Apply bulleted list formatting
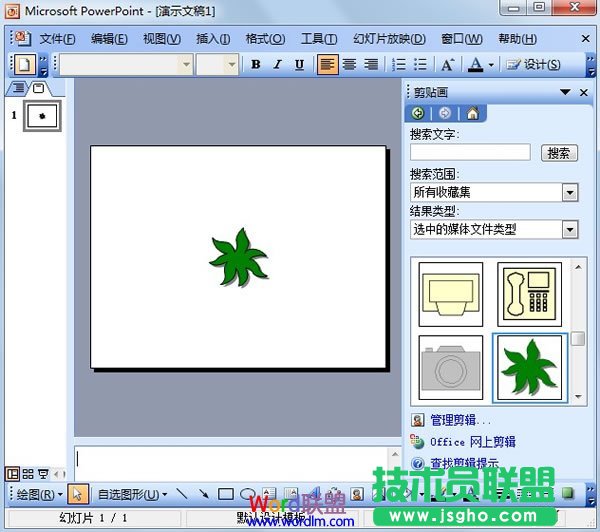This screenshot has height=532, width=600. [420, 64]
